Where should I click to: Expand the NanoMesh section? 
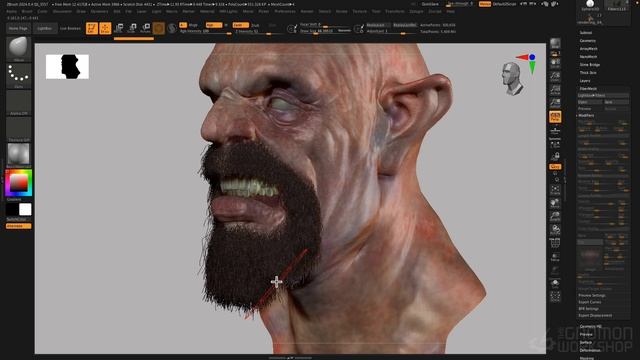588,57
